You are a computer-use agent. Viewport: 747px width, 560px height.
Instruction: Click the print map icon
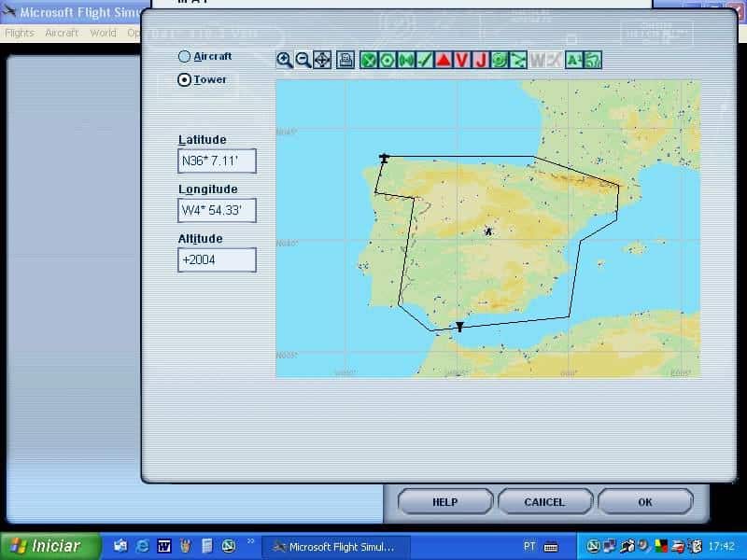pos(345,60)
